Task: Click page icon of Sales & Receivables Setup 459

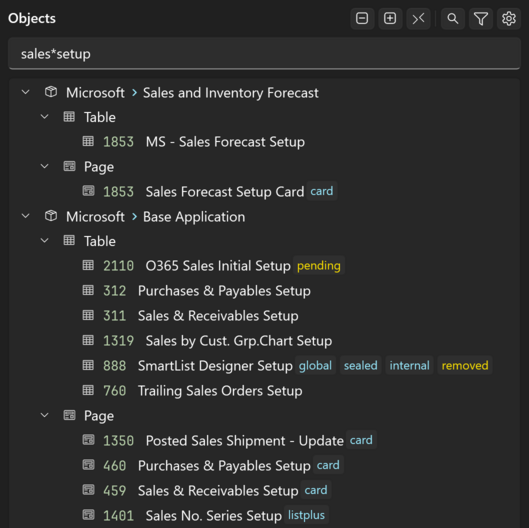Action: coord(88,490)
